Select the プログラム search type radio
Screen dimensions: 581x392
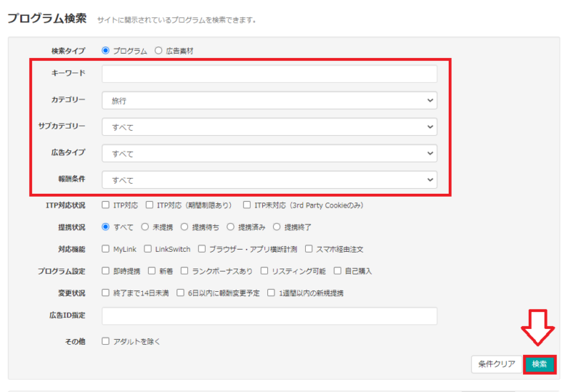[105, 51]
